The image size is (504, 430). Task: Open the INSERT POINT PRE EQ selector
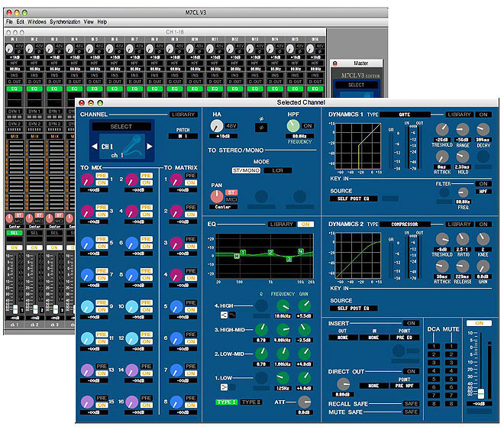point(405,338)
